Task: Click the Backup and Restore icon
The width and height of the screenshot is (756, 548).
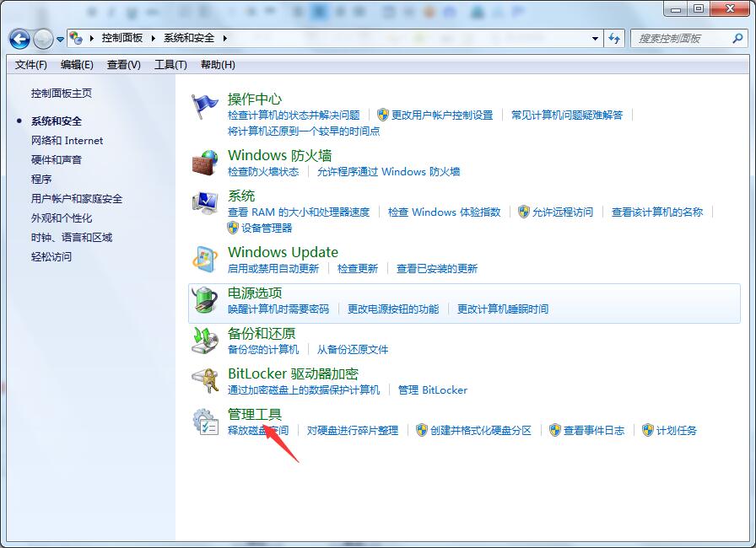Action: [x=205, y=340]
